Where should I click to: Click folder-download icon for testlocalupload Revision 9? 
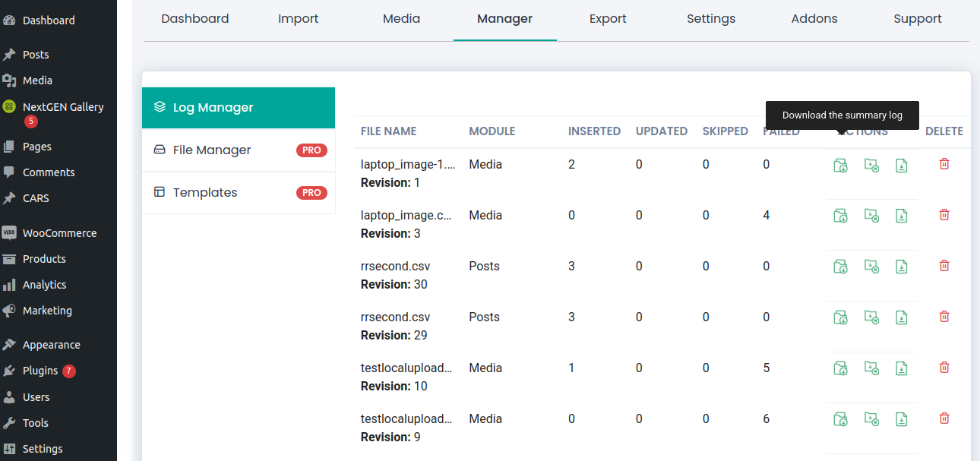[840, 419]
